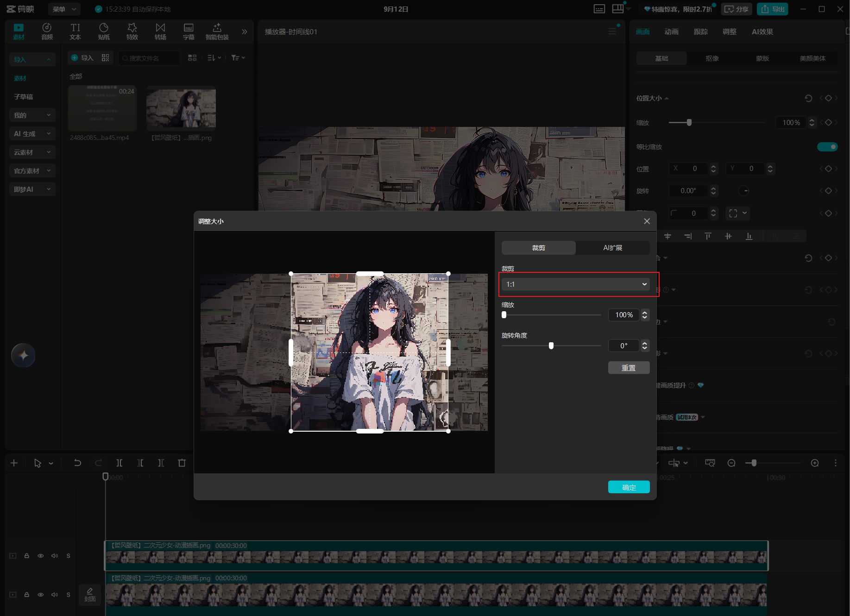This screenshot has width=850, height=616.
Task: Select the 2488c085...ba45.mp4 video thumbnail
Action: 102,108
